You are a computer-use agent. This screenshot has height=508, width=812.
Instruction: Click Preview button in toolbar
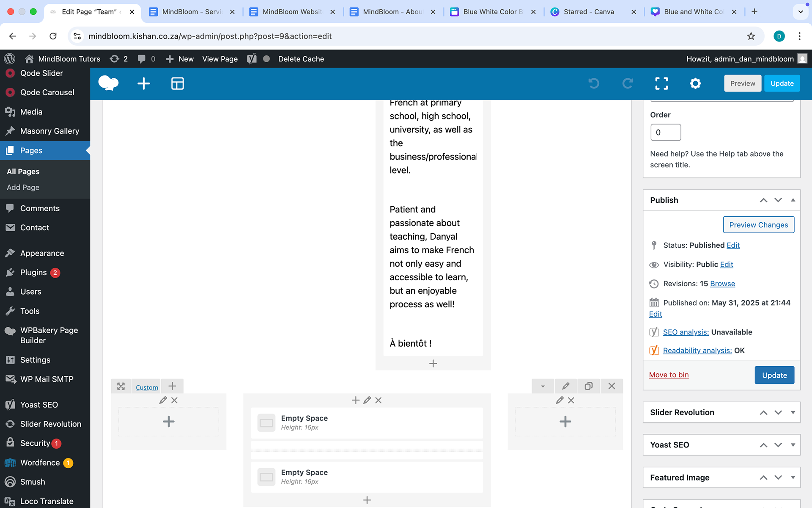coord(743,83)
